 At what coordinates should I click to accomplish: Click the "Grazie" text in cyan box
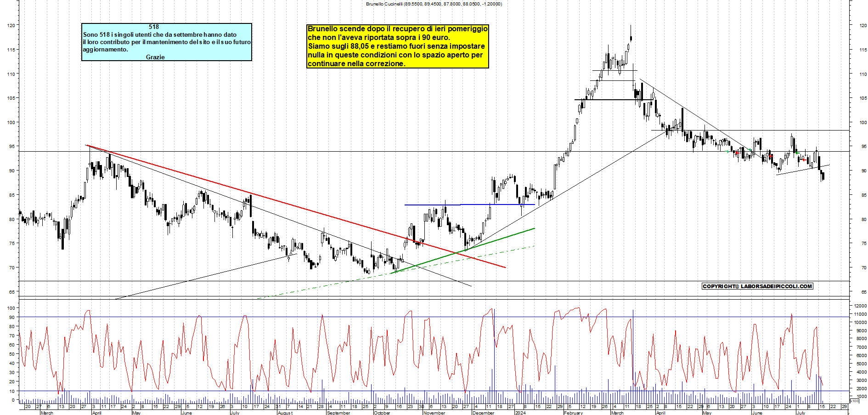155,57
